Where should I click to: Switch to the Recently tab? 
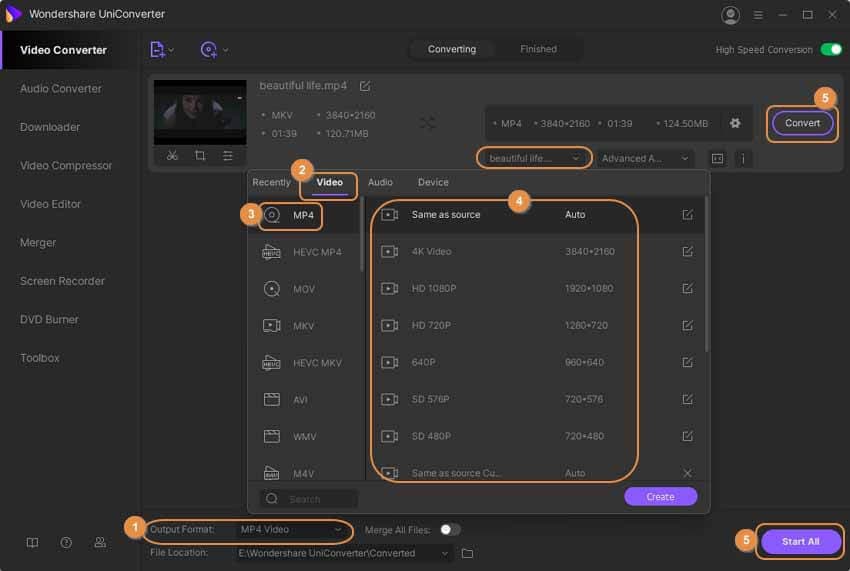[x=271, y=182]
